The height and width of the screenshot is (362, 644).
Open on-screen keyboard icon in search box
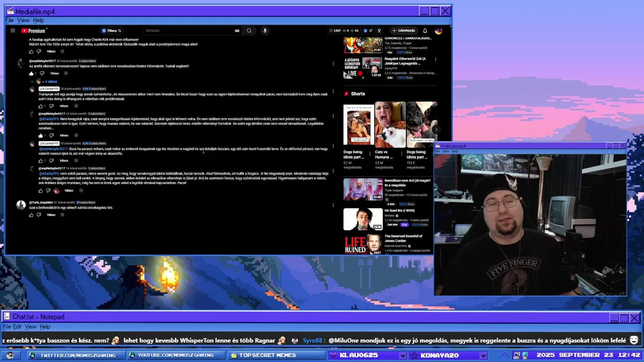click(x=237, y=31)
